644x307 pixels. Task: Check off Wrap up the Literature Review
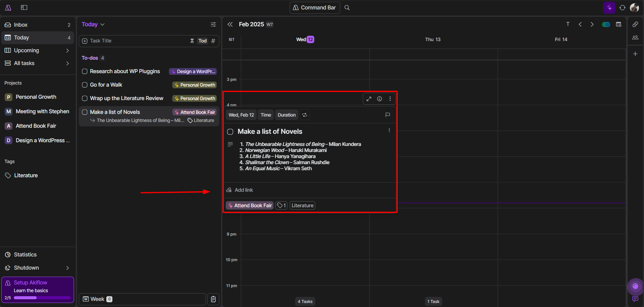85,98
